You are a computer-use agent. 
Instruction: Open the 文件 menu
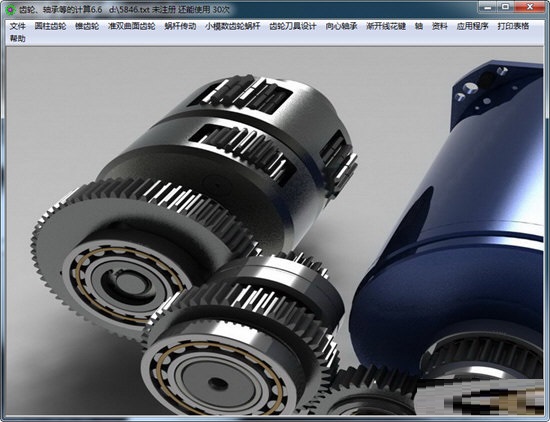point(18,26)
